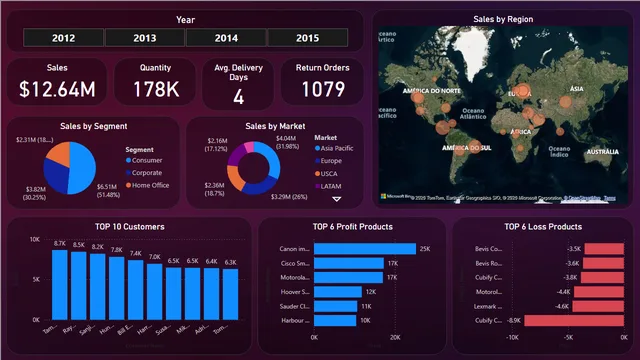The height and width of the screenshot is (360, 640).
Task: Click the TOP 6 Profit Products title
Action: pos(353,227)
